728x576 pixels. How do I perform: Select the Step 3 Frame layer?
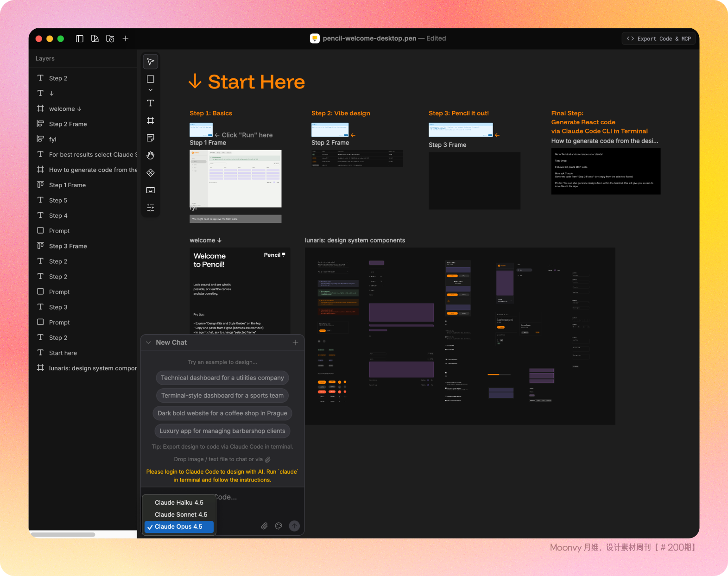[68, 246]
